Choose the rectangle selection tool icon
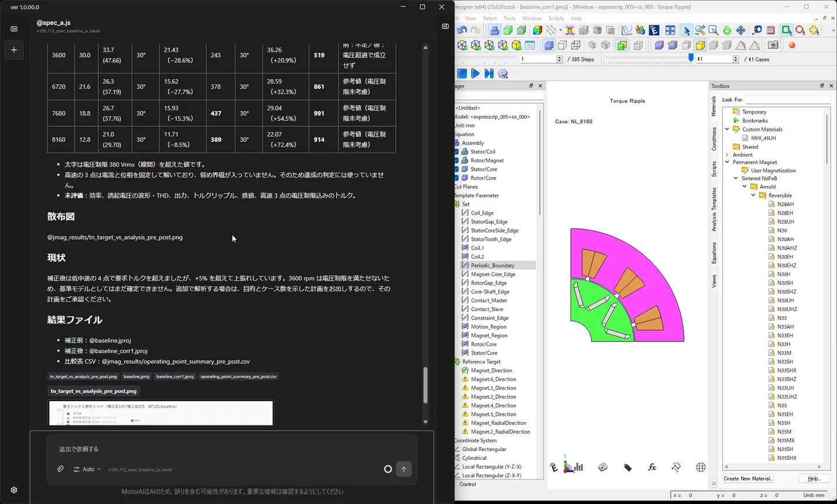The width and height of the screenshot is (837, 504). pyautogui.click(x=786, y=30)
